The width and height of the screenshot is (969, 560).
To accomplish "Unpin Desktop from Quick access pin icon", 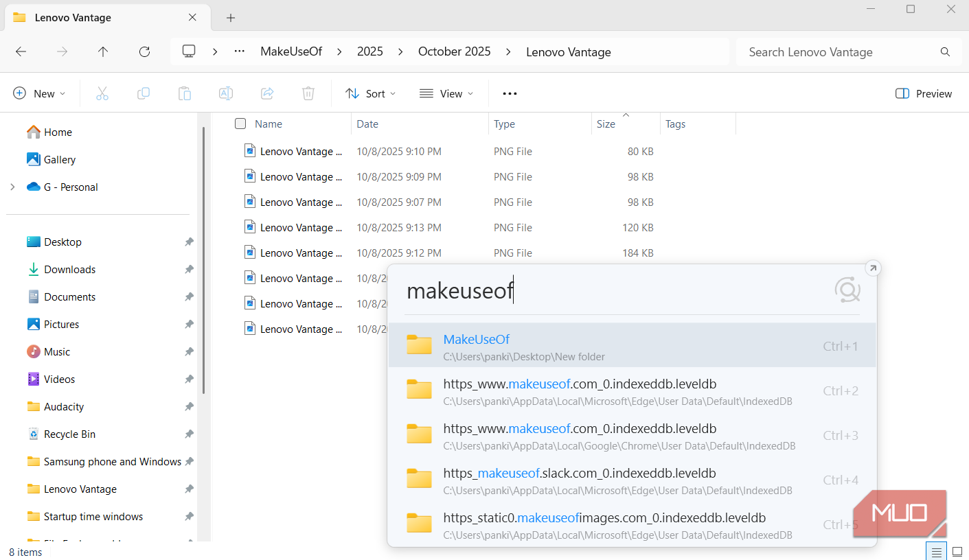I will tap(189, 242).
